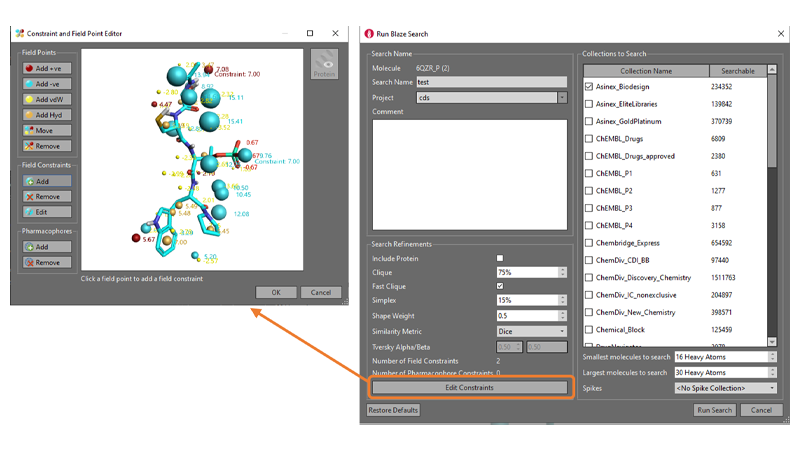The width and height of the screenshot is (800, 450).
Task: Click the 5.67 red field point sphere
Action: click(x=136, y=238)
